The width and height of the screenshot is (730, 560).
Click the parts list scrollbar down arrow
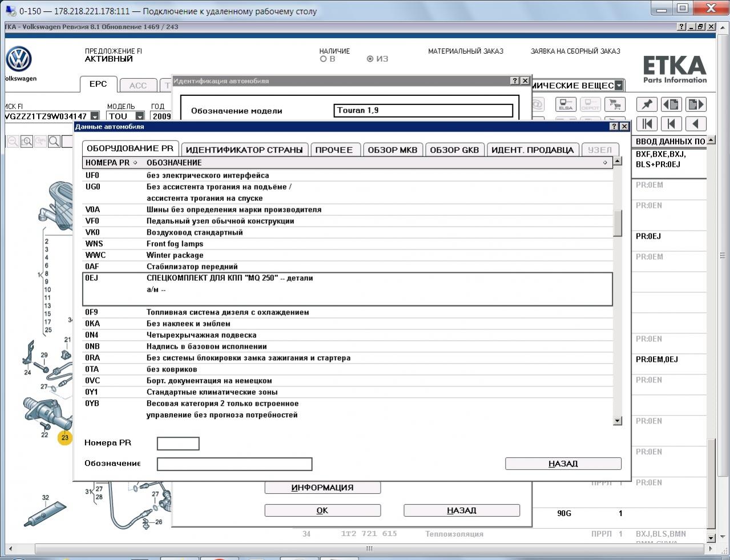pyautogui.click(x=711, y=538)
